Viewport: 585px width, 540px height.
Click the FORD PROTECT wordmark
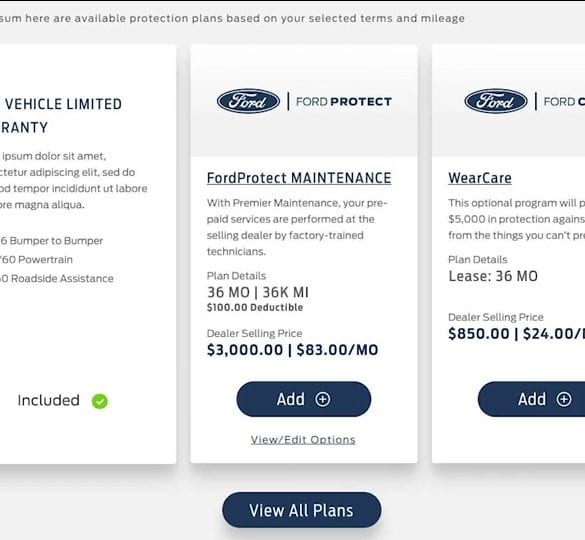(344, 102)
